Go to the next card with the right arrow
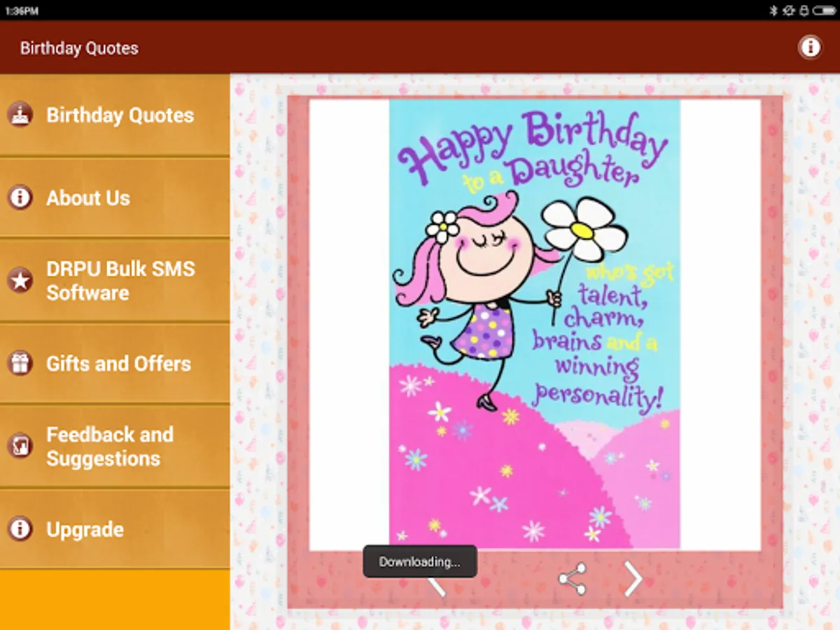The image size is (840, 630). click(633, 579)
